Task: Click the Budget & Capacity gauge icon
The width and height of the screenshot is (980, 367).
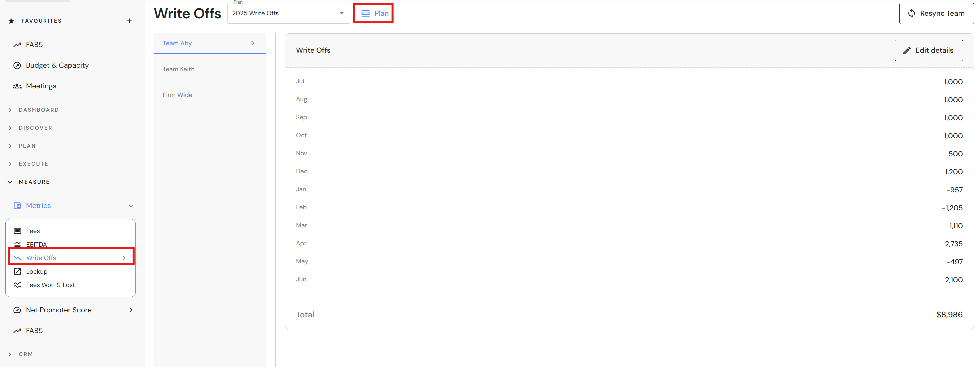Action: tap(17, 65)
